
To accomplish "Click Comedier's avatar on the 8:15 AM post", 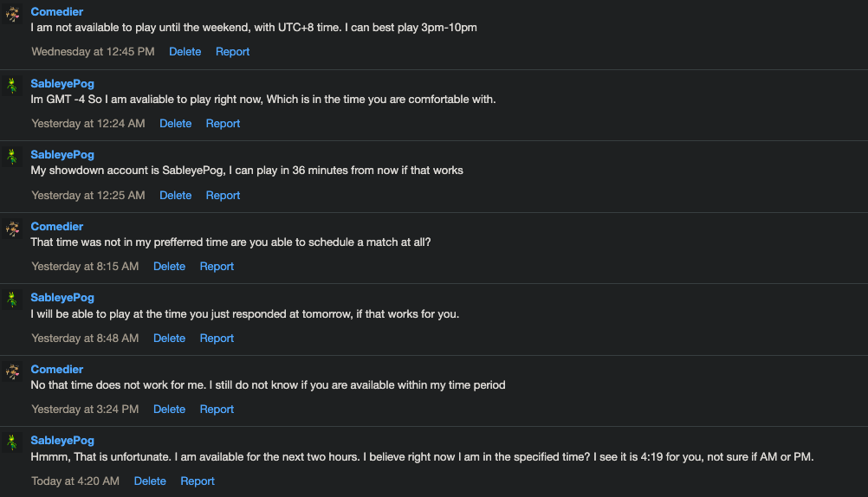I will pos(13,229).
